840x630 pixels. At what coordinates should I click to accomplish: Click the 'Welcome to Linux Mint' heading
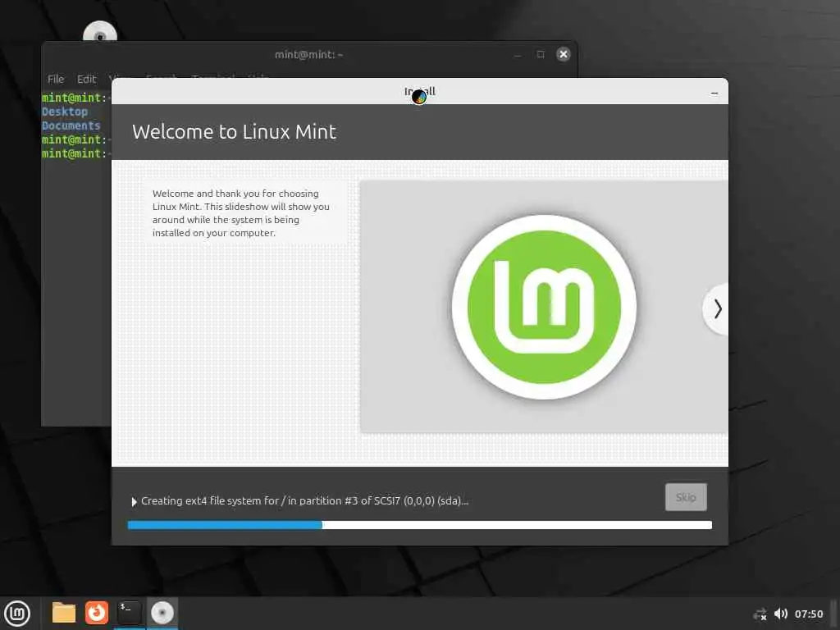point(234,132)
